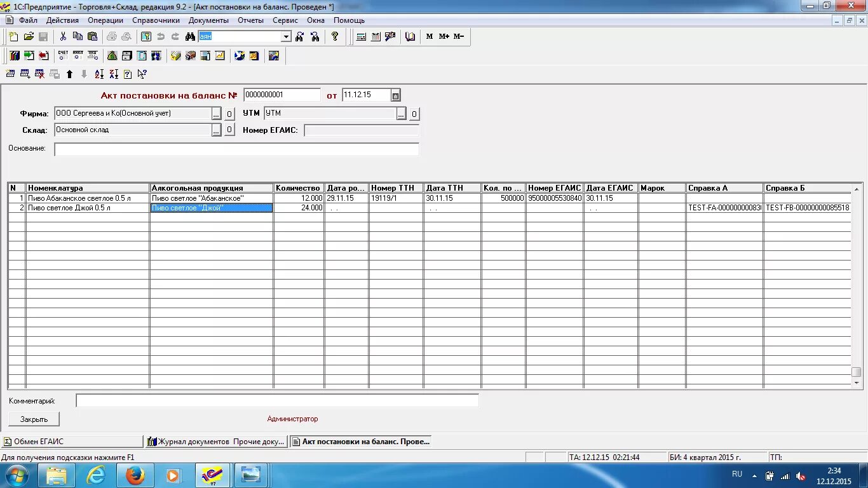Viewport: 868px width, 488px height.
Task: Click the Delete row icon with red cross
Action: (x=40, y=74)
